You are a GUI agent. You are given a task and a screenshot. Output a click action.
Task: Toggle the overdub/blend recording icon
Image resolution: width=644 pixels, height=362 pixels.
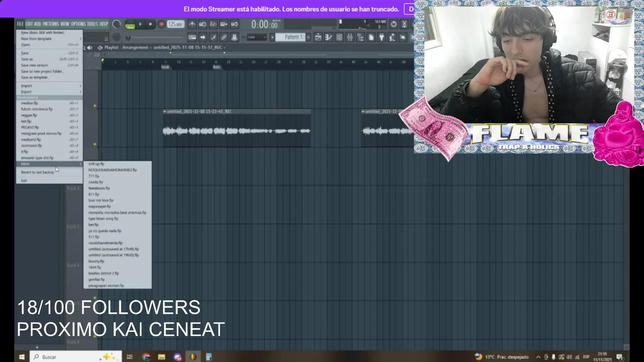pos(223,24)
